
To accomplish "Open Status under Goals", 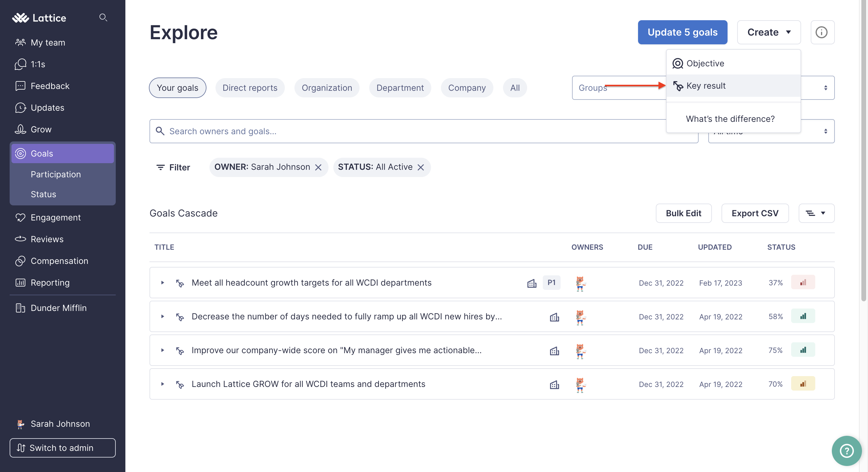I will pyautogui.click(x=43, y=194).
